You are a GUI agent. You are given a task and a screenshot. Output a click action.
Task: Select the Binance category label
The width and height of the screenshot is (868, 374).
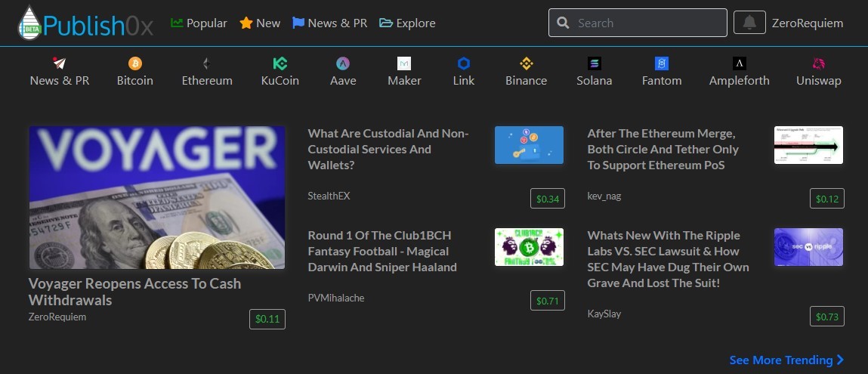pyautogui.click(x=526, y=81)
